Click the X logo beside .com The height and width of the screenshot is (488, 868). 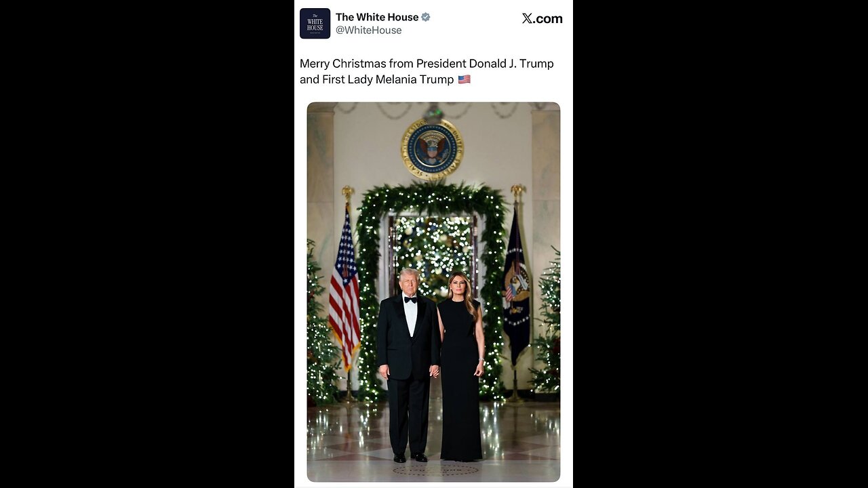(527, 18)
